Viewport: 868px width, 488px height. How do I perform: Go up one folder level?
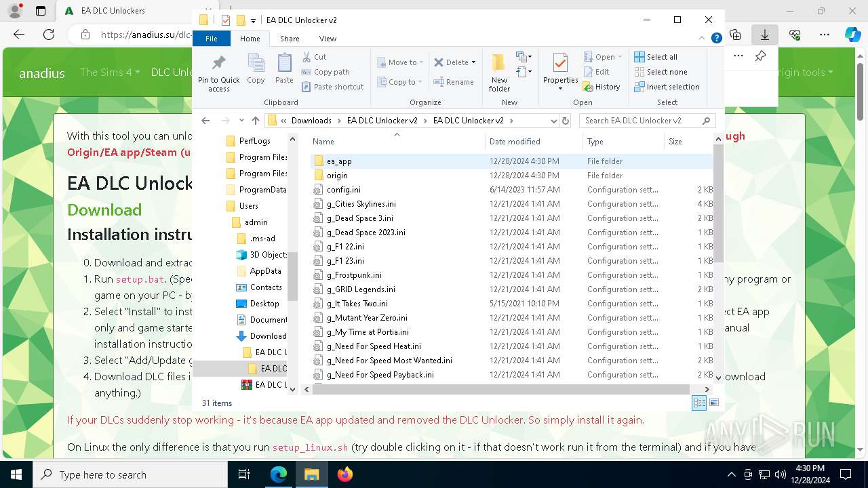[255, 121]
